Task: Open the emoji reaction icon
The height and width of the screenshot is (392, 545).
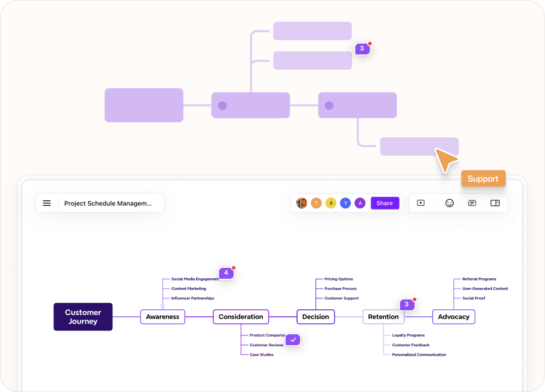Action: 450,203
